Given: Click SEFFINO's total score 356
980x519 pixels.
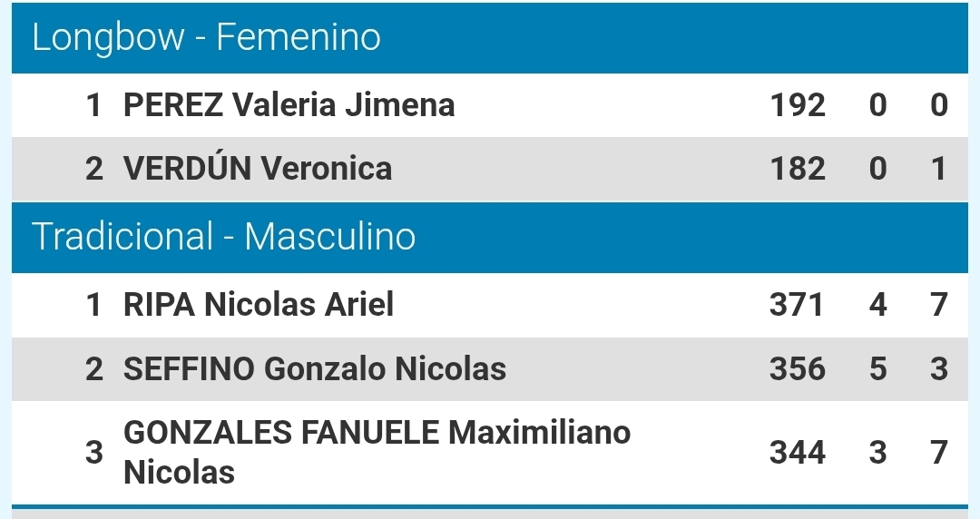Looking at the screenshot, I should pos(798,369).
